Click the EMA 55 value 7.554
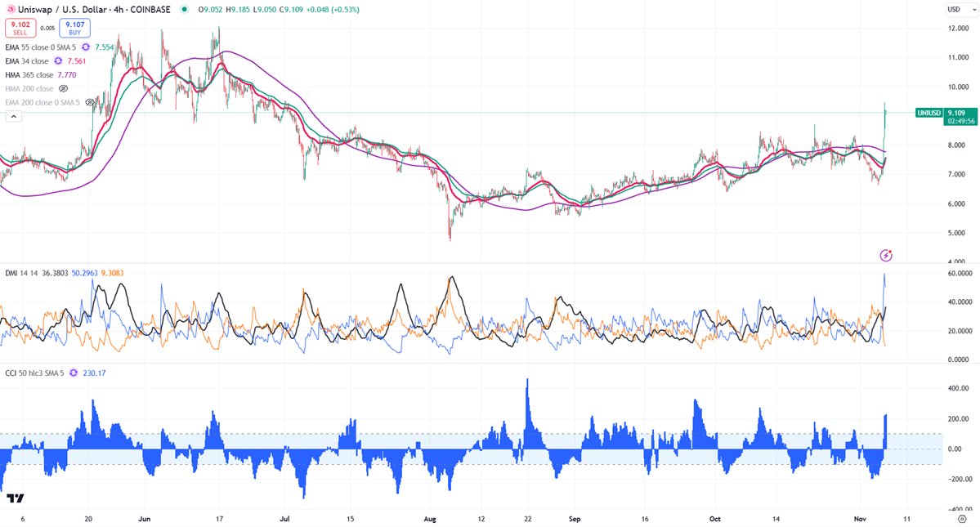Image resolution: width=980 pixels, height=527 pixels. click(105, 47)
